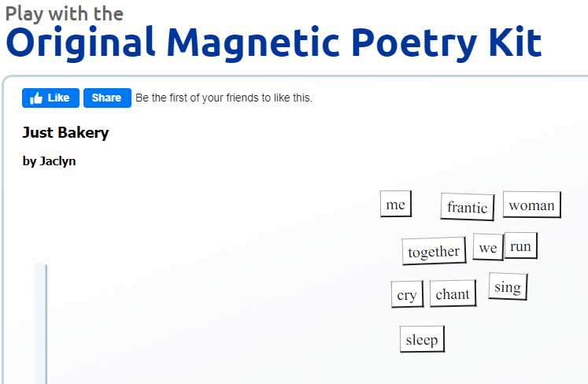This screenshot has width=588, height=384.
Task: Select the "frantic" word magnet
Action: (x=467, y=207)
